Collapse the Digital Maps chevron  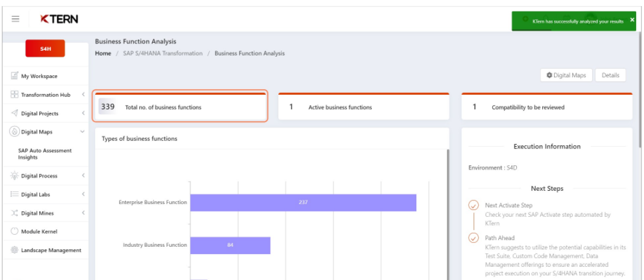click(x=82, y=132)
